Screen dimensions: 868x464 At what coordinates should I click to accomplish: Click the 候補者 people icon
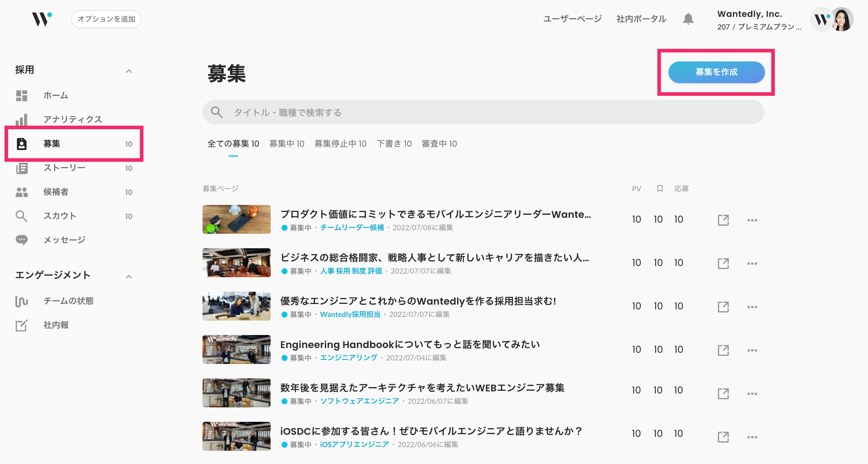pos(22,192)
